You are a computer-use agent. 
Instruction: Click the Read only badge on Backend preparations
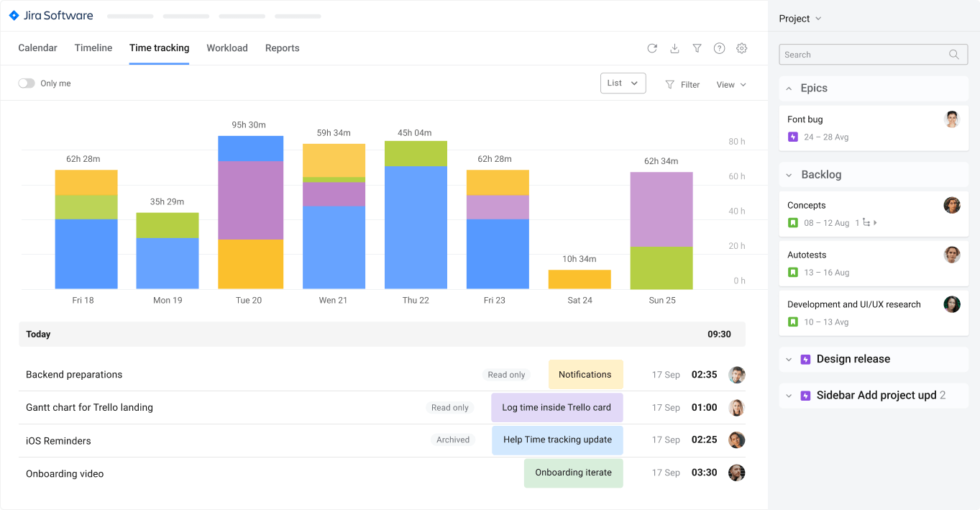point(506,375)
